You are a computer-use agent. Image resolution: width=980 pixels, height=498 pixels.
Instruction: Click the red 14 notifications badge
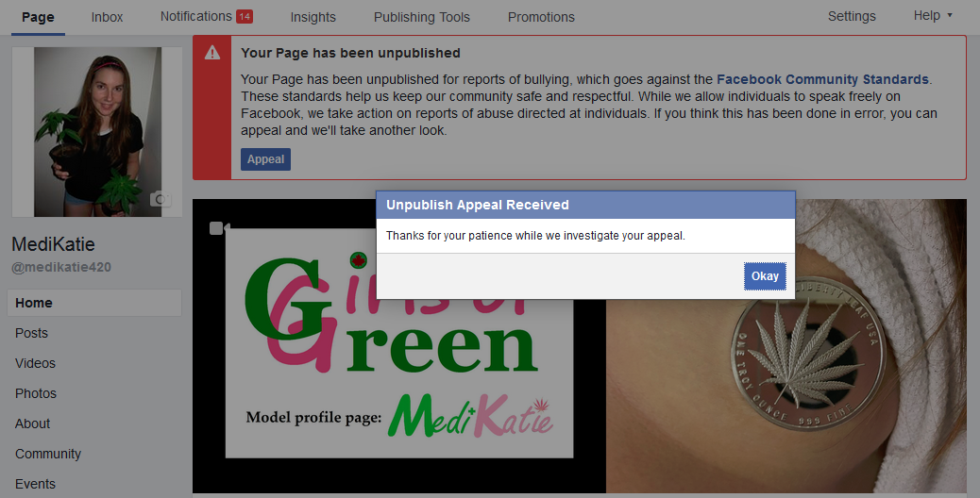(245, 17)
